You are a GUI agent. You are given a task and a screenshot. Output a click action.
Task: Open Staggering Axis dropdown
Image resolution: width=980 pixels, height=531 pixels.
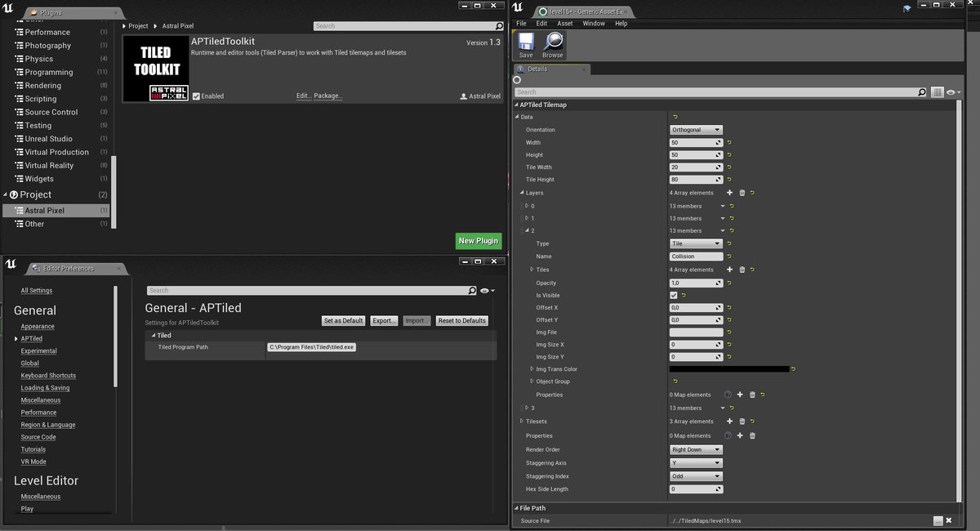pos(696,463)
